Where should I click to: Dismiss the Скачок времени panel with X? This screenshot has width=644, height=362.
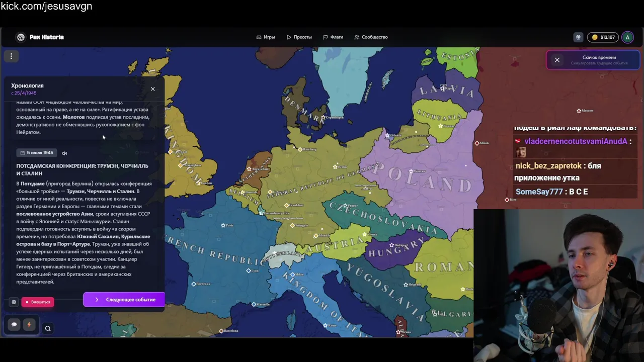[x=557, y=60]
